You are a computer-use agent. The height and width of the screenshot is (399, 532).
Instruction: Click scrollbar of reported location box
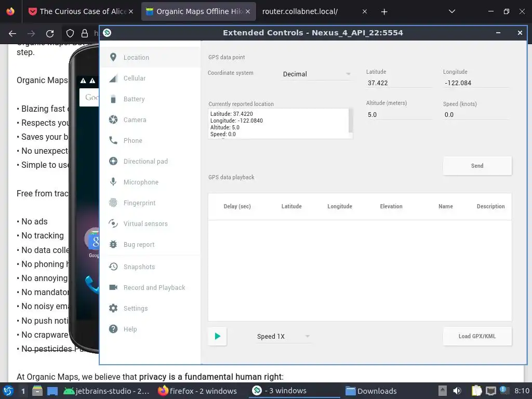tap(351, 121)
